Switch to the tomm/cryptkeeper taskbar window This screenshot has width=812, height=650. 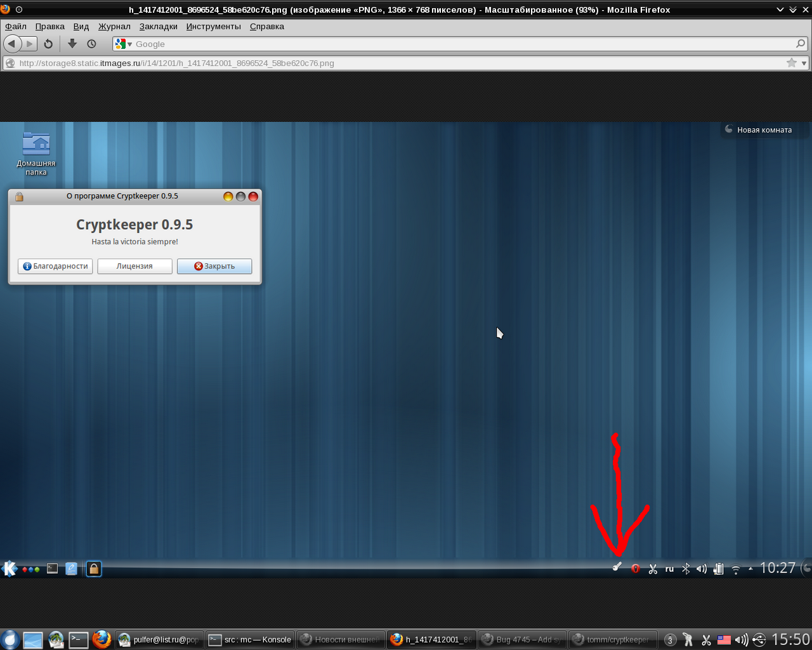click(x=613, y=640)
